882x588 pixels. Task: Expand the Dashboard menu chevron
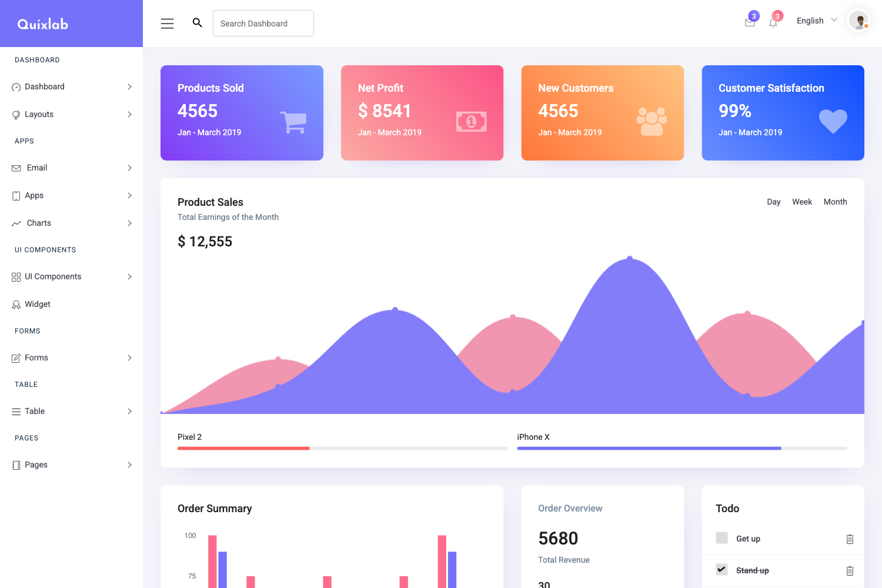pyautogui.click(x=129, y=87)
